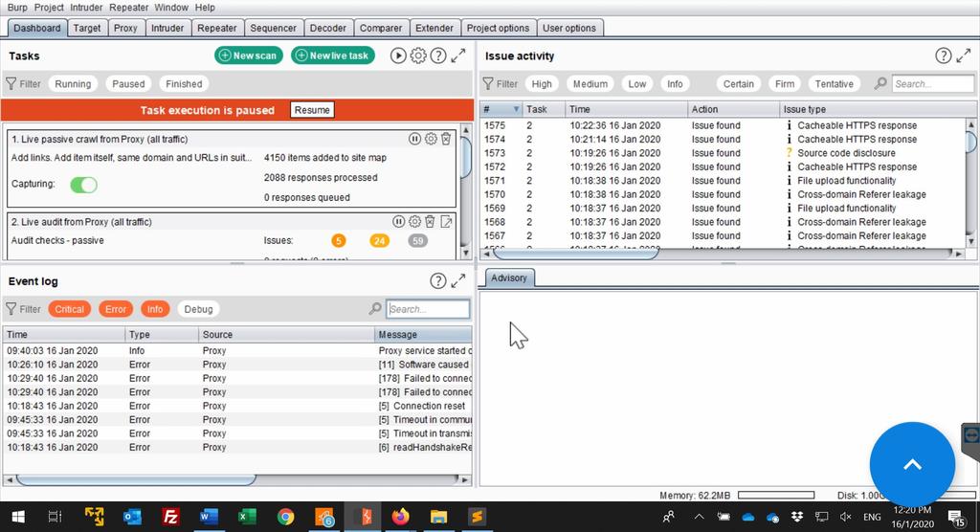
Task: Toggle the Debug event log filter
Action: pyautogui.click(x=198, y=309)
